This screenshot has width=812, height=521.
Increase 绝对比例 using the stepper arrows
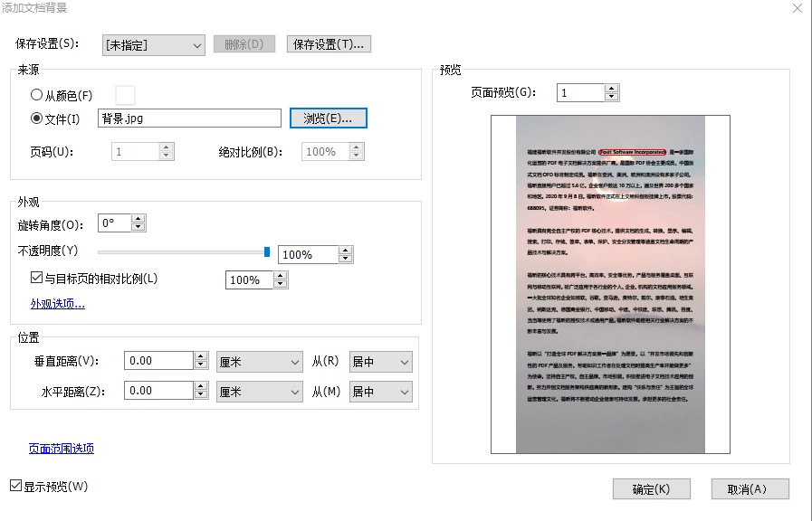click(357, 148)
